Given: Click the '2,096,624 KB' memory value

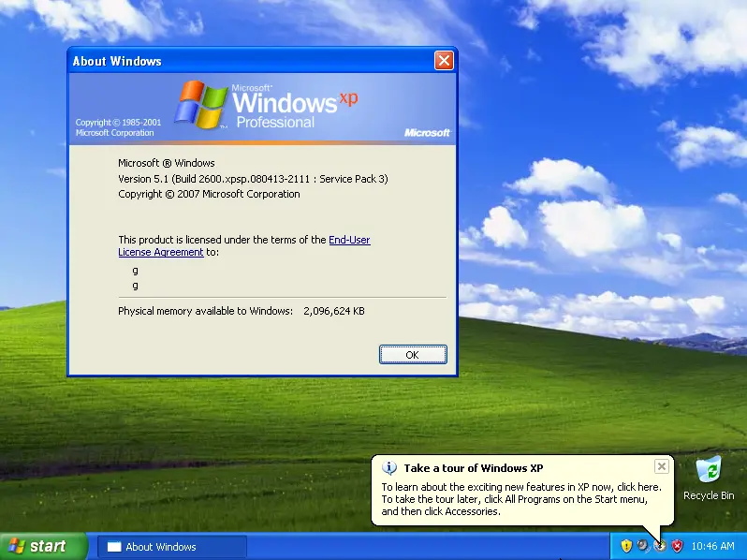Looking at the screenshot, I should point(334,311).
